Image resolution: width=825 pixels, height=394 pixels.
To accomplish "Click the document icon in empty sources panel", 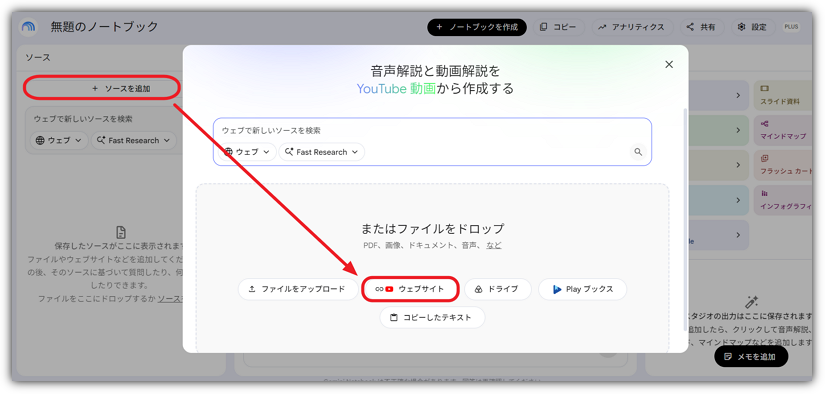I will click(x=121, y=232).
